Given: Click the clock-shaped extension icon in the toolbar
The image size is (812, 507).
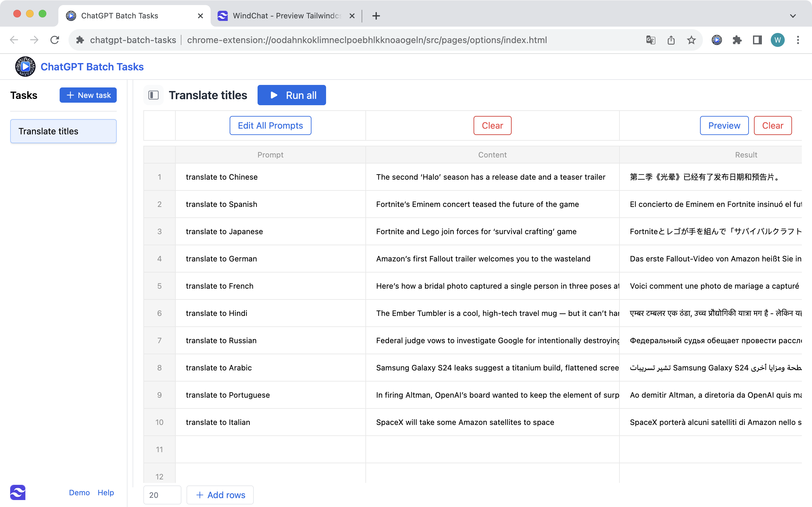Looking at the screenshot, I should click(717, 40).
